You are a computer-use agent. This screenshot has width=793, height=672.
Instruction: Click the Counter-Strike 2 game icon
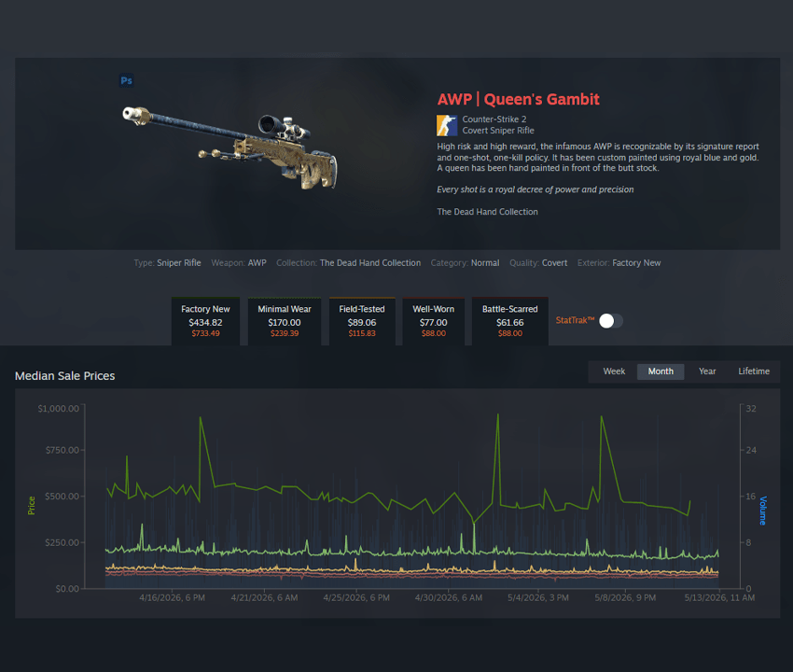(x=447, y=125)
